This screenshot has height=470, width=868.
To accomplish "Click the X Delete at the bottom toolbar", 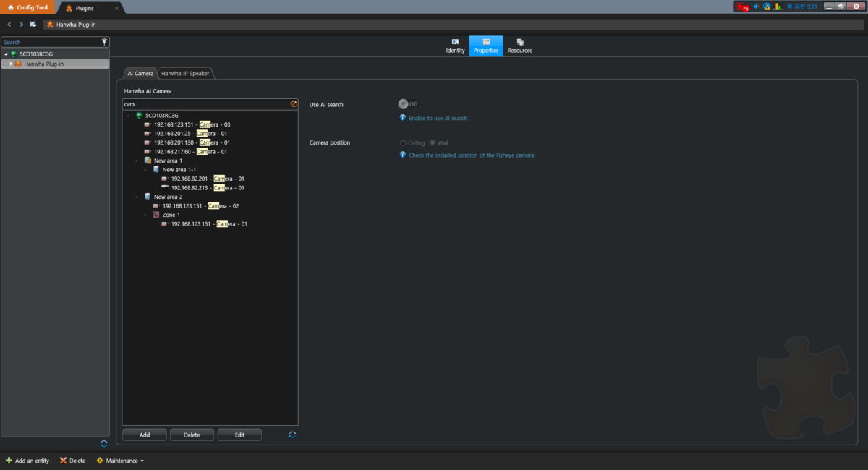I will click(x=72, y=461).
